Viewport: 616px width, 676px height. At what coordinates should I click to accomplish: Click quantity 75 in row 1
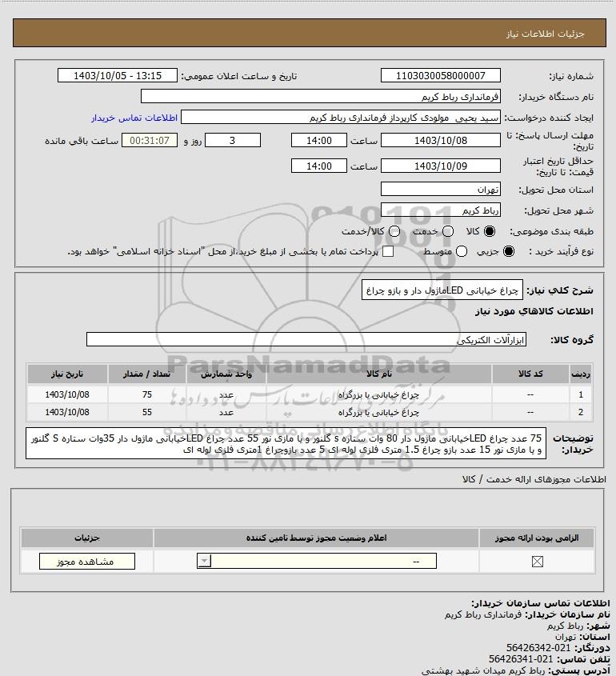click(x=147, y=394)
